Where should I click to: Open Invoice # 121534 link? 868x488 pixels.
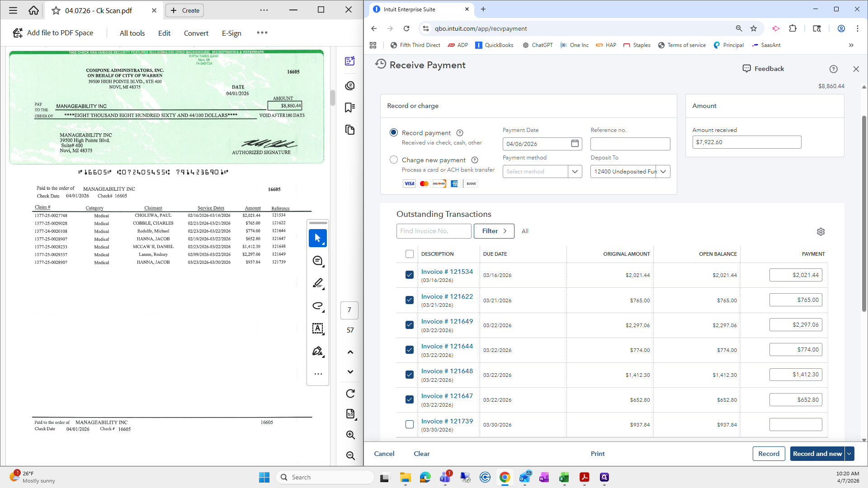tap(447, 272)
